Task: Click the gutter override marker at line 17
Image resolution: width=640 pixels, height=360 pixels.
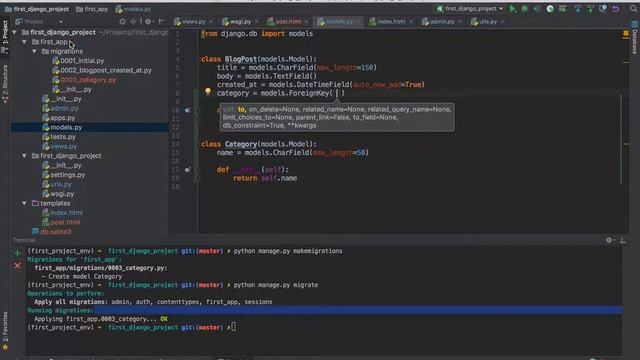Action: 187,170
